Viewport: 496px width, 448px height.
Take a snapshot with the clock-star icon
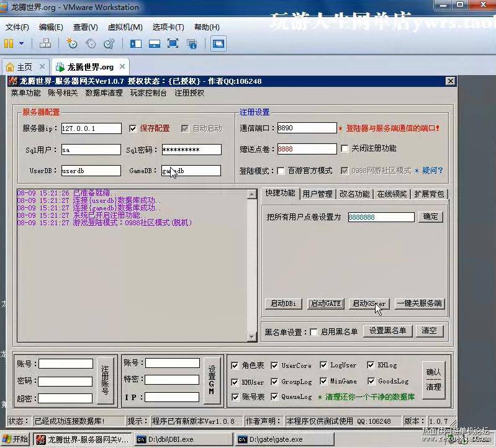72,43
